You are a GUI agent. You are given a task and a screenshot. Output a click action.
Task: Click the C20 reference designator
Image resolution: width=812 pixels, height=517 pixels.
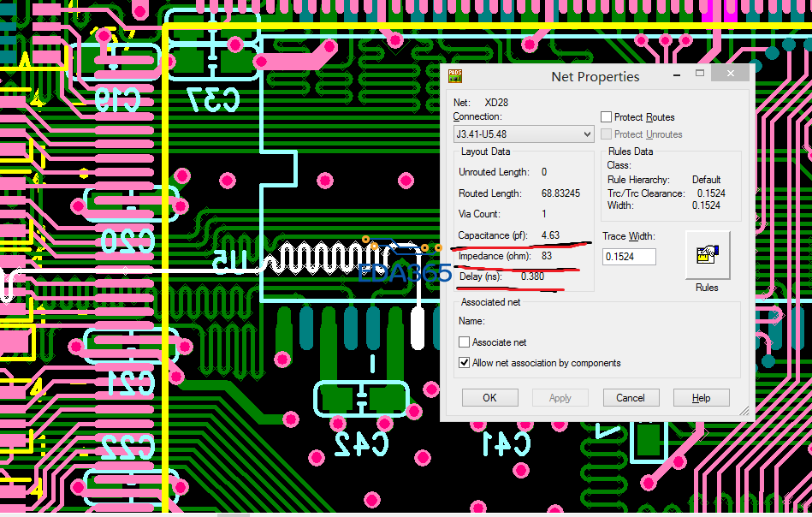(127, 241)
